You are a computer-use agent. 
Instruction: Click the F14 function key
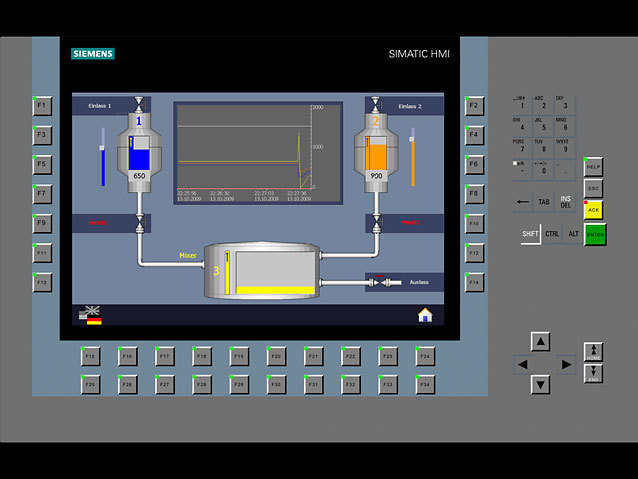coord(474,282)
